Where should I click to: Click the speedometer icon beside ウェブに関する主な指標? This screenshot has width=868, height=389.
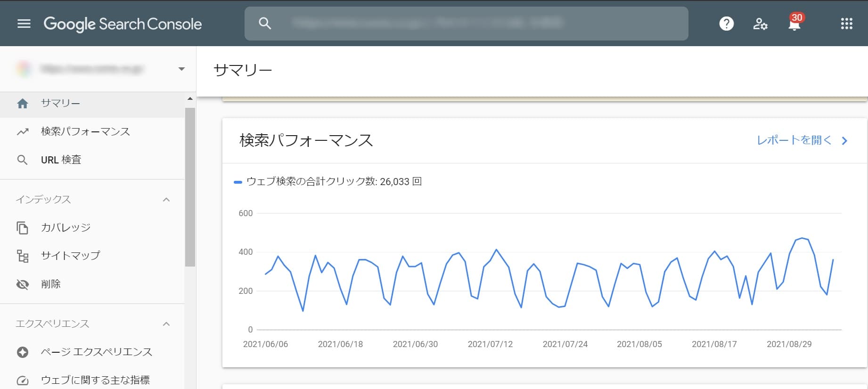coord(23,381)
